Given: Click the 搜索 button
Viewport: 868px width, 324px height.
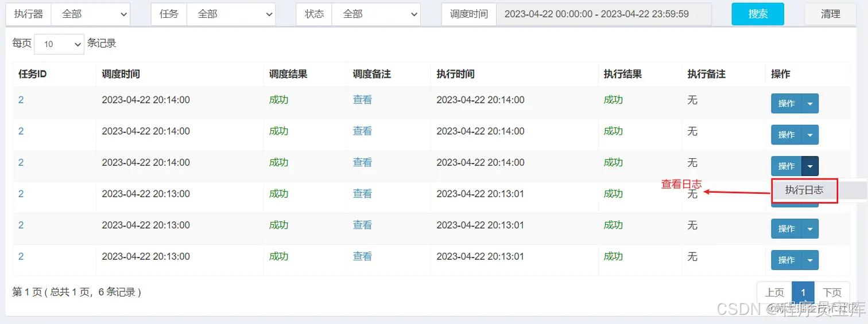Looking at the screenshot, I should pyautogui.click(x=758, y=14).
